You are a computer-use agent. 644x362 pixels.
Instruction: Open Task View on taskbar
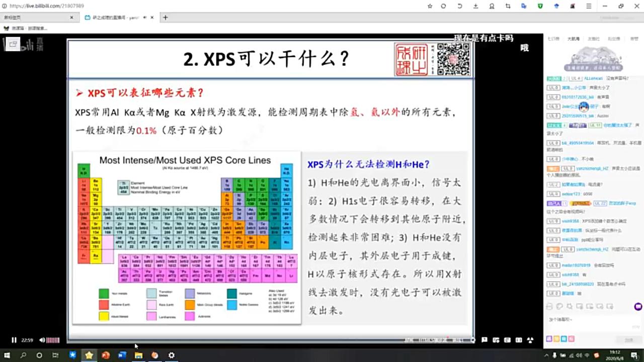(x=55, y=355)
